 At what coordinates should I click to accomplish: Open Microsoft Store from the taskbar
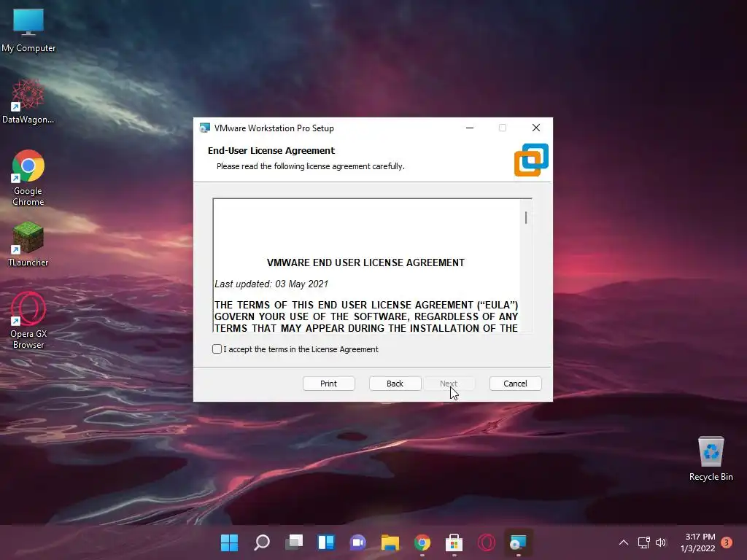click(x=454, y=542)
